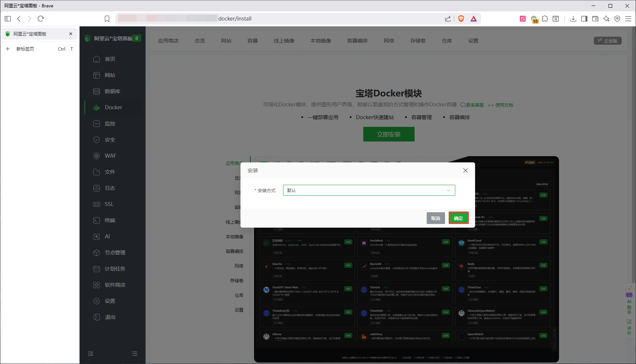Open Brave downloads icon
Image resolution: width=636 pixels, height=364 pixels.
573,19
